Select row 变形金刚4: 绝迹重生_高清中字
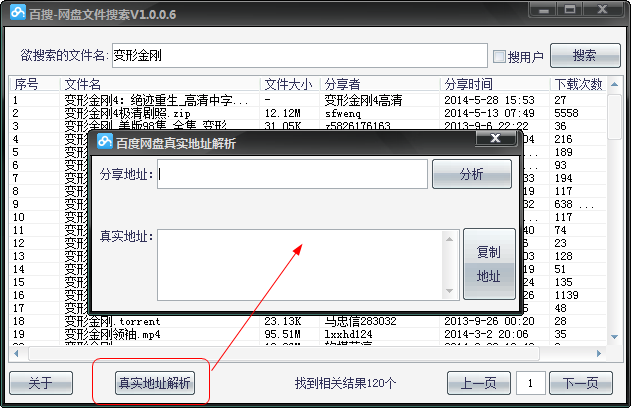 click(x=307, y=100)
